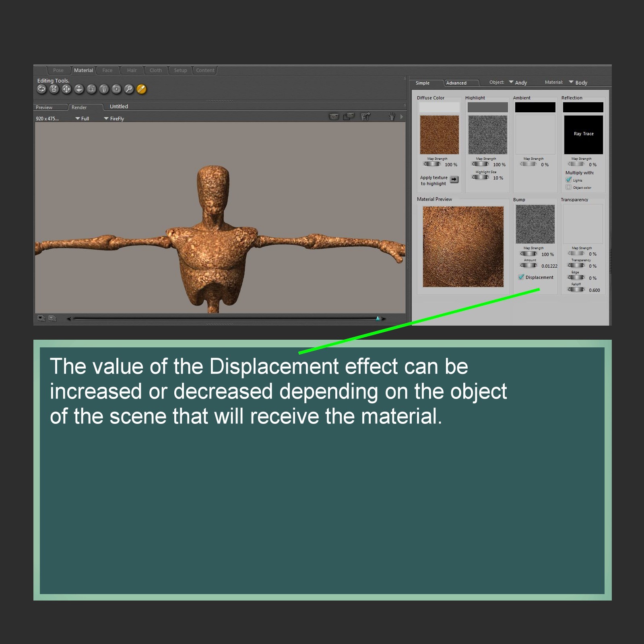Click Apply texture to highlight arrow button
The height and width of the screenshot is (644, 644).
point(454,180)
